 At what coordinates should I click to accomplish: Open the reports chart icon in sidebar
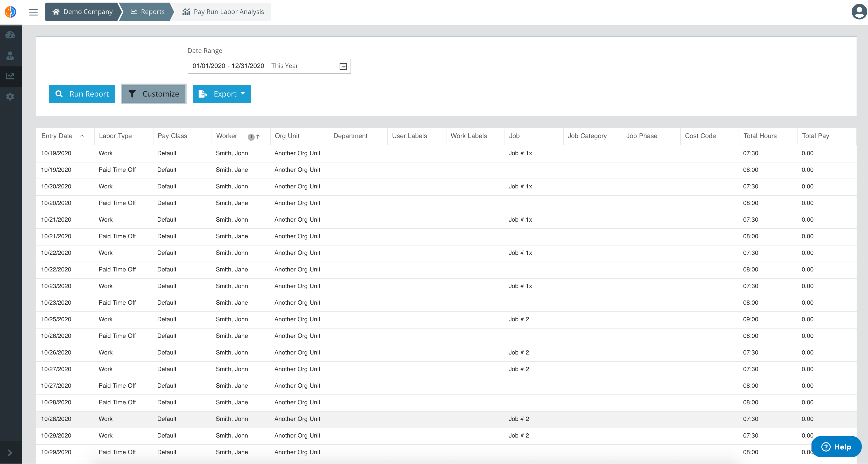tap(10, 76)
